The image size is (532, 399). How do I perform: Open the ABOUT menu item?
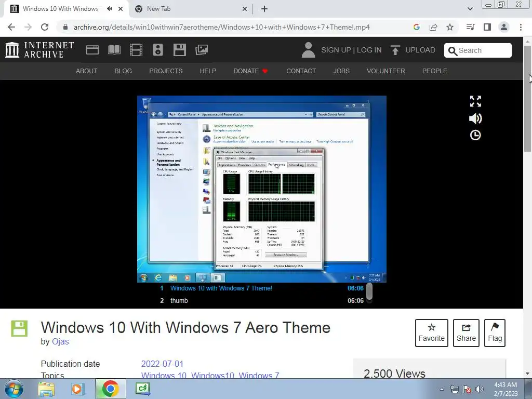pos(87,71)
